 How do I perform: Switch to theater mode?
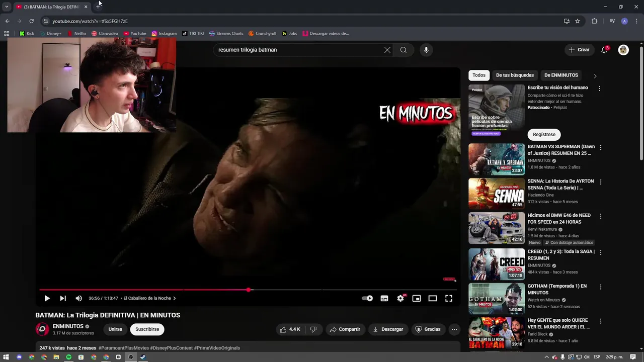(433, 298)
